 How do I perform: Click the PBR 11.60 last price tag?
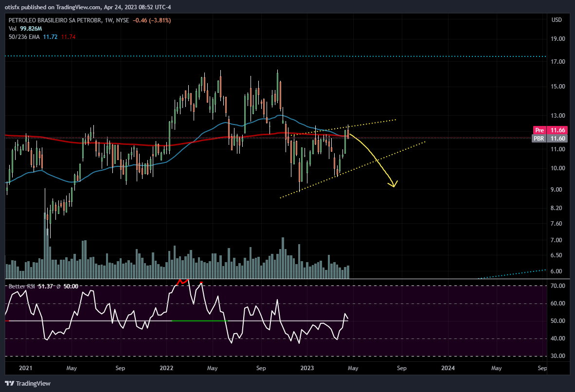click(550, 138)
